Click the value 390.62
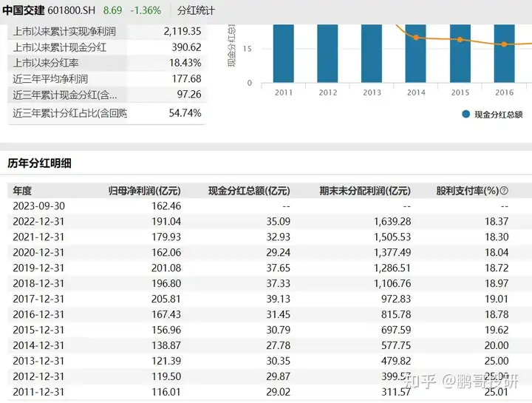Image resolution: width=532 pixels, height=403 pixels. [187, 47]
